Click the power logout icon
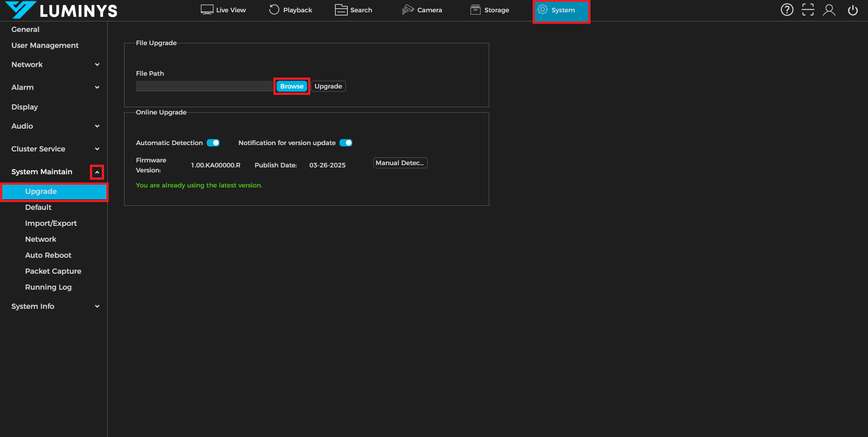868x437 pixels. pyautogui.click(x=852, y=10)
